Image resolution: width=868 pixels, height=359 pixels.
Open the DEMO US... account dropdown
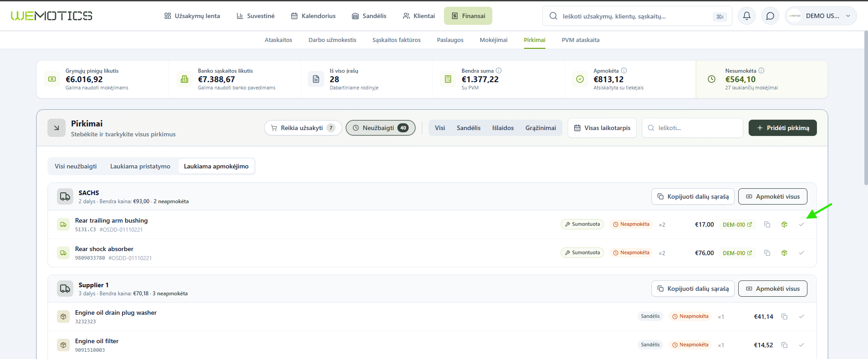pos(821,16)
